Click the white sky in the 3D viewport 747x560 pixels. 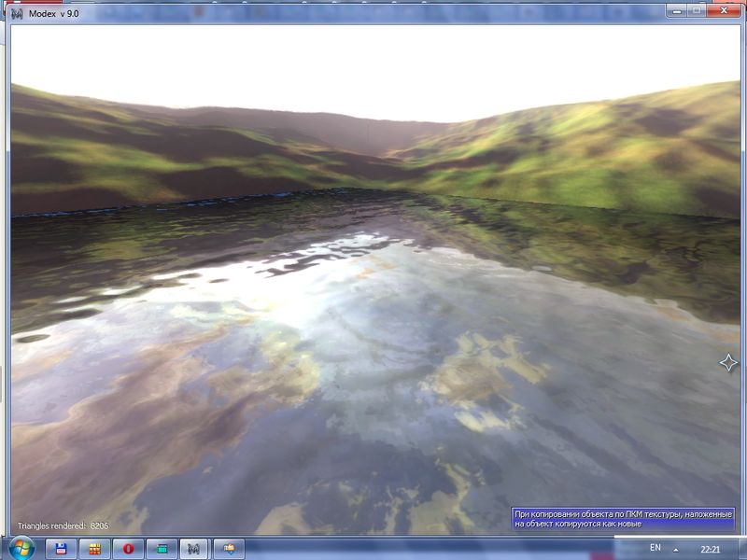click(373, 65)
